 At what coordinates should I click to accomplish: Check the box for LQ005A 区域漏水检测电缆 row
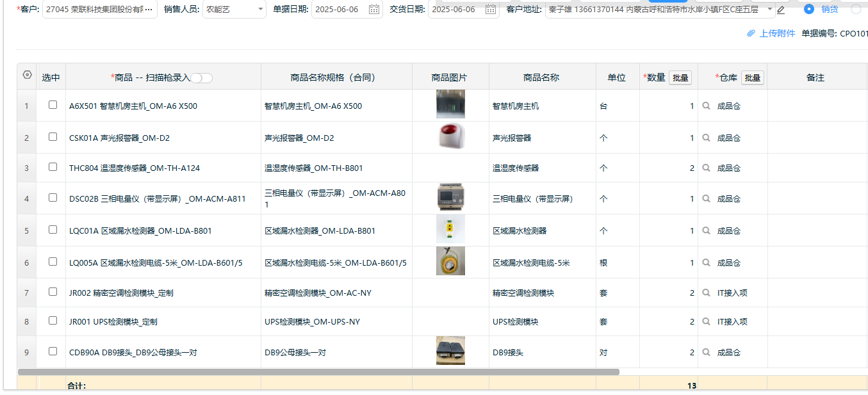53,261
